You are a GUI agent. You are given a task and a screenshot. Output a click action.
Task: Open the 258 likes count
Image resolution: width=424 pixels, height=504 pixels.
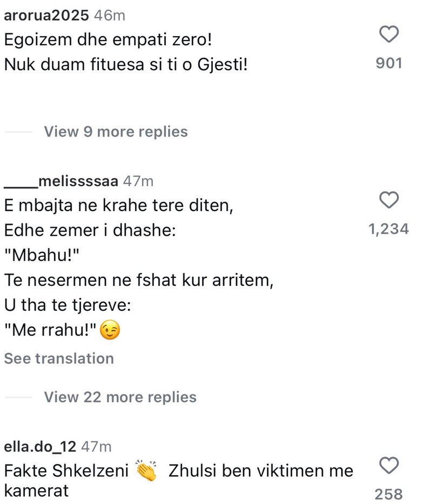tap(389, 494)
